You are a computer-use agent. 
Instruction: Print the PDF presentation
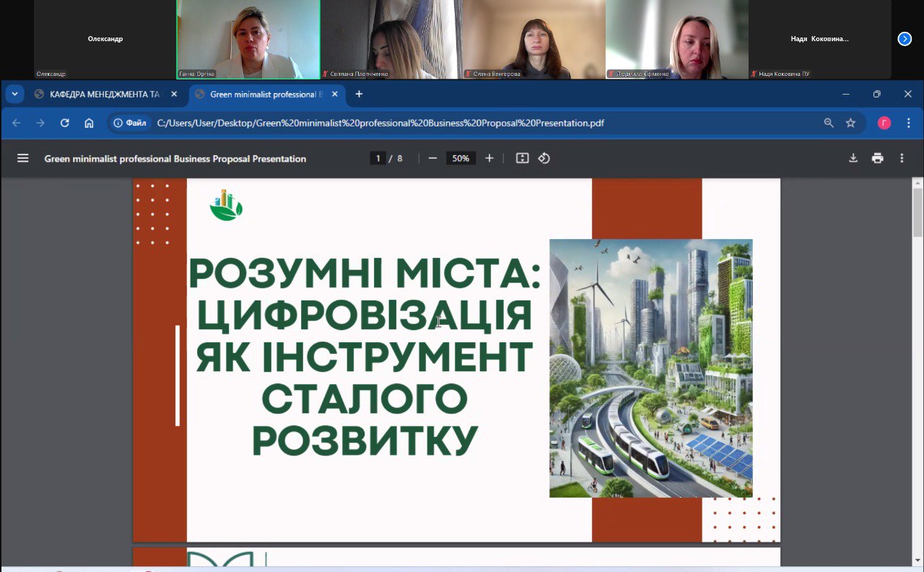tap(877, 158)
